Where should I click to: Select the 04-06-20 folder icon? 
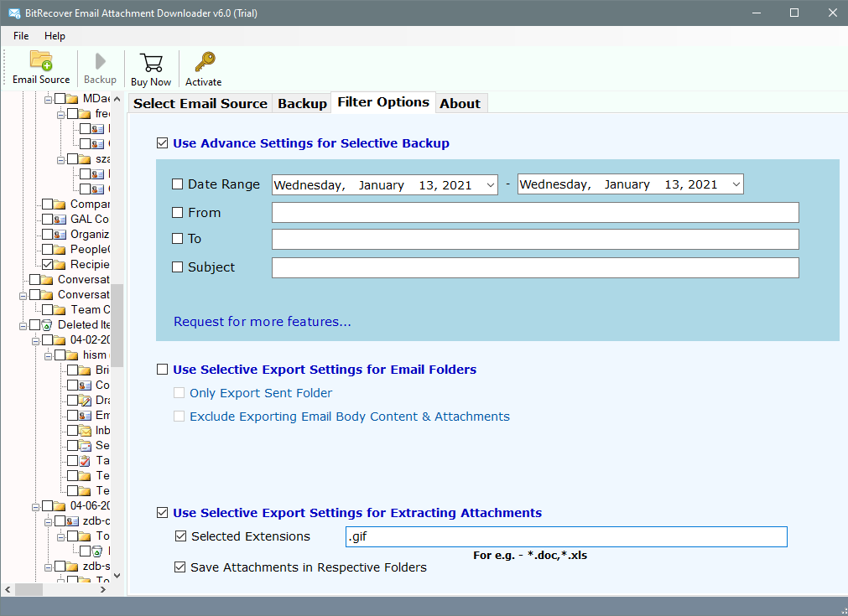tap(60, 505)
